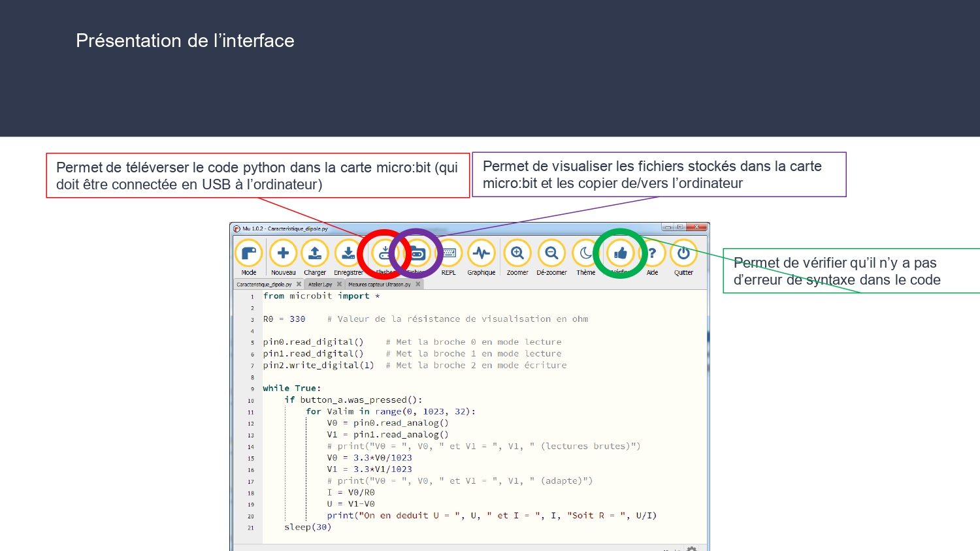The height and width of the screenshot is (551, 980).
Task: Switch to the Atelier1.py tab
Action: point(320,285)
